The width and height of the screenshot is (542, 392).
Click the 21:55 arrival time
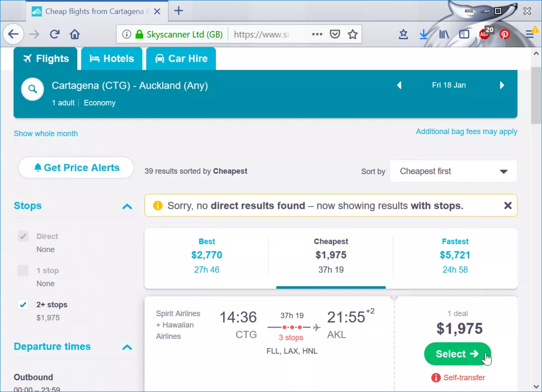(x=346, y=317)
